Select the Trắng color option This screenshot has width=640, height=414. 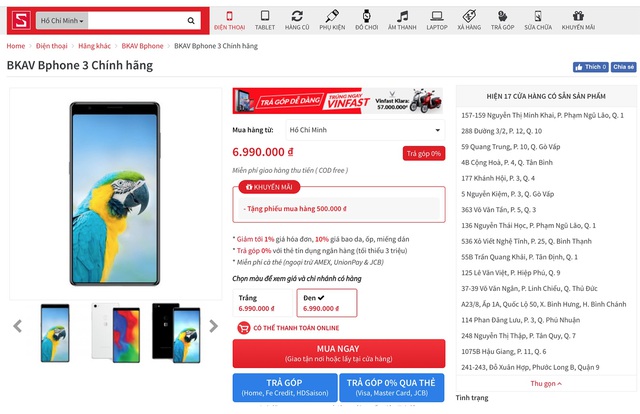pyautogui.click(x=262, y=303)
